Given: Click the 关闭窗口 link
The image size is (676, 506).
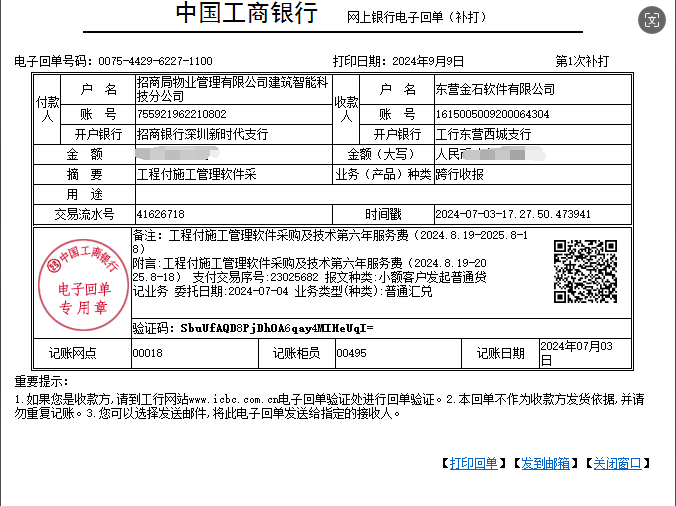Looking at the screenshot, I should (x=617, y=463).
